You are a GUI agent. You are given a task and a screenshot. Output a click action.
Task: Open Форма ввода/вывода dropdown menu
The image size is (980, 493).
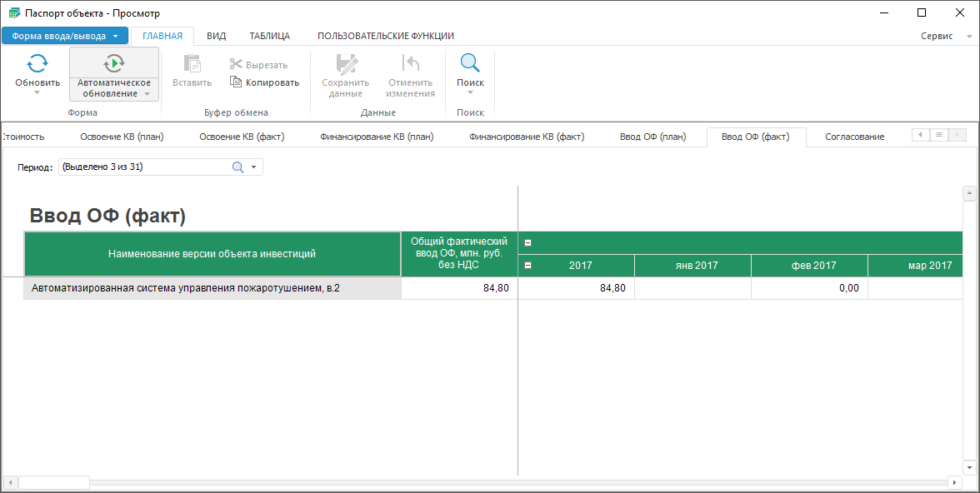click(65, 36)
